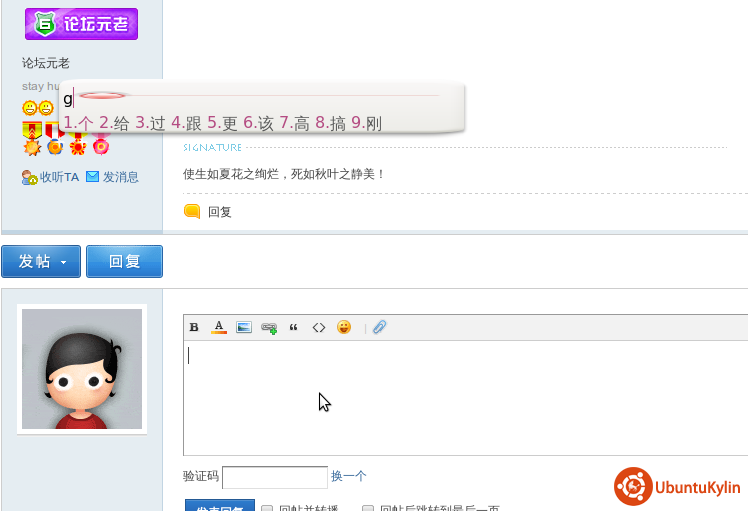This screenshot has height=511, width=748.
Task: Click the 论坛元老 purple rank badge
Action: point(82,23)
